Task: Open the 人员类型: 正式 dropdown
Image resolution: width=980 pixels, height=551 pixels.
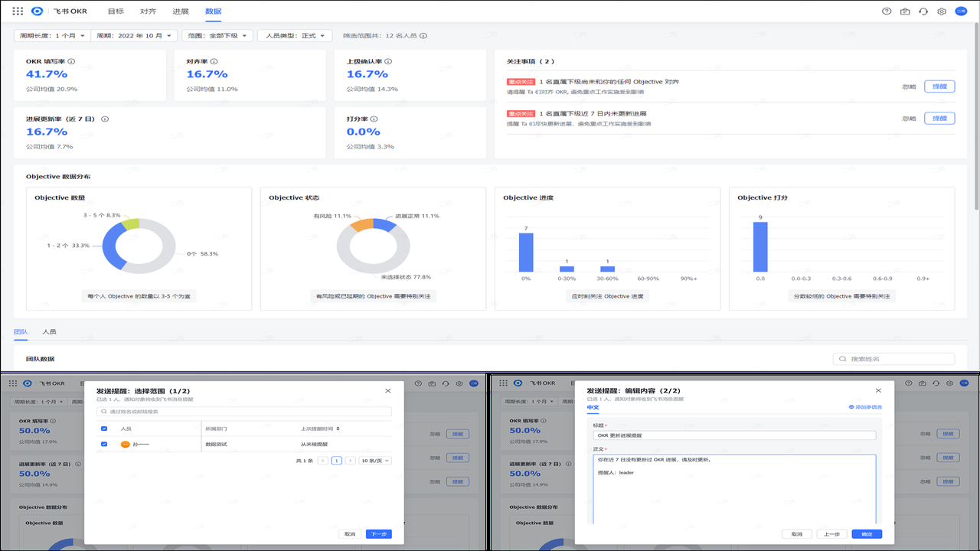Action: [295, 35]
